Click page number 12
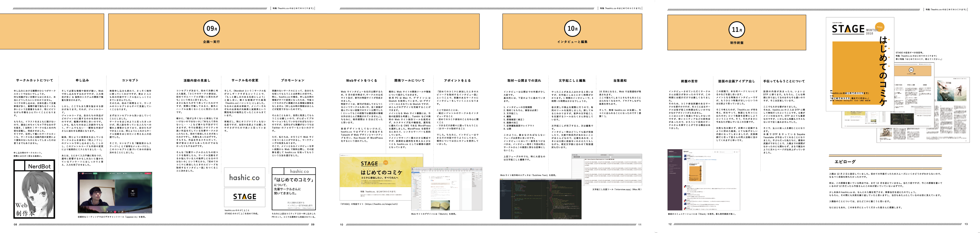This screenshot has height=233, width=980. pyautogui.click(x=670, y=224)
